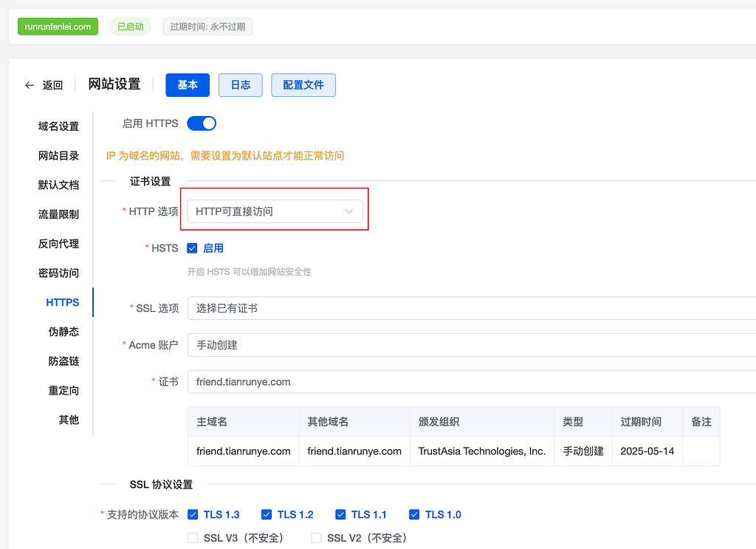The height and width of the screenshot is (549, 756).
Task: Uncheck TLS 1.0 protocol support
Action: click(x=413, y=514)
